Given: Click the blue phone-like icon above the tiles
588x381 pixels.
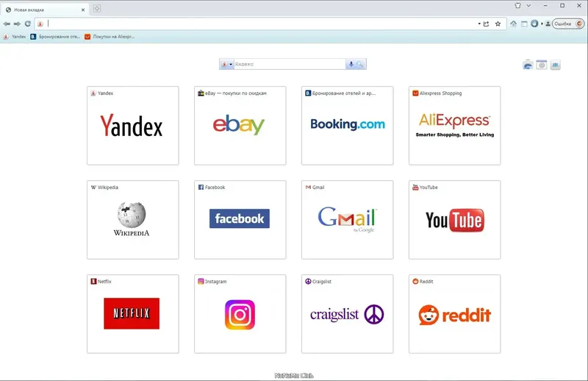Looking at the screenshot, I should (528, 65).
